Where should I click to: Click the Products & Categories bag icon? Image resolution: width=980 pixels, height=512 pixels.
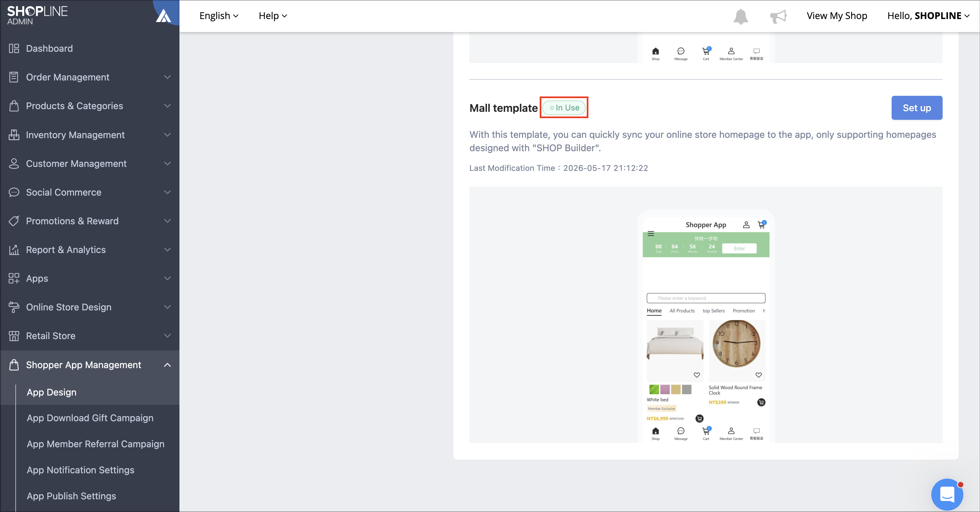click(x=14, y=106)
